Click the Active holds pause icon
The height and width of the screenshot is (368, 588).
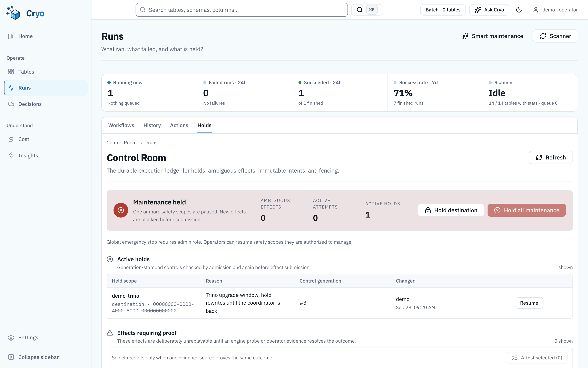point(110,259)
